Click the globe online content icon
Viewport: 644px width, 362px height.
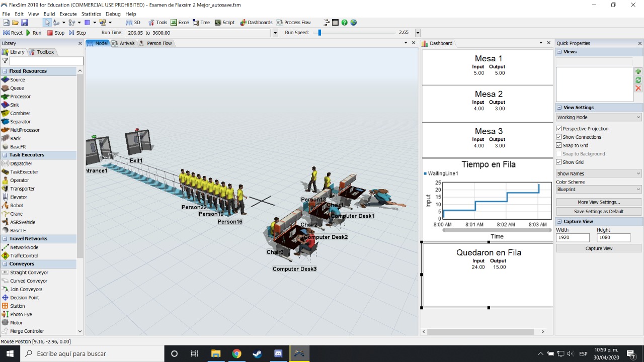pyautogui.click(x=354, y=23)
